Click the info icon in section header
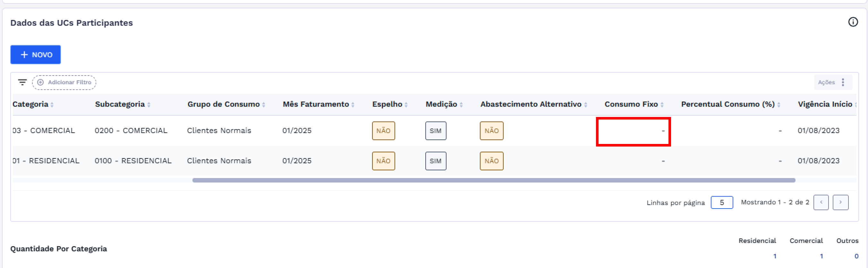 coord(853,22)
